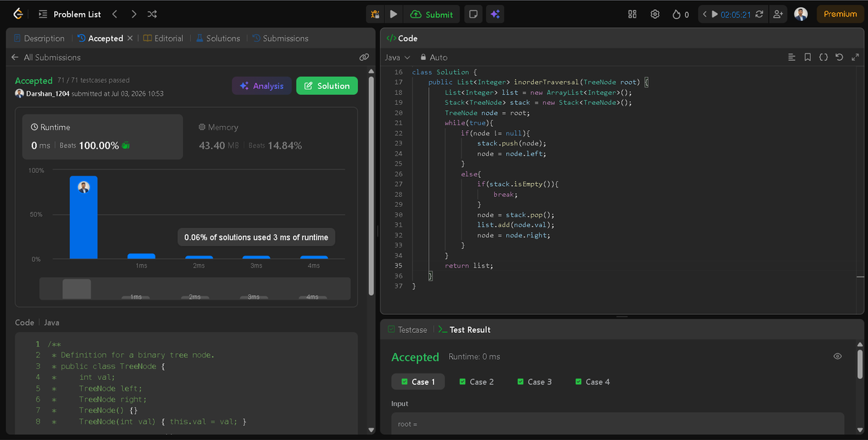868x440 pixels.
Task: Open the LeetCode home logo
Action: point(17,14)
